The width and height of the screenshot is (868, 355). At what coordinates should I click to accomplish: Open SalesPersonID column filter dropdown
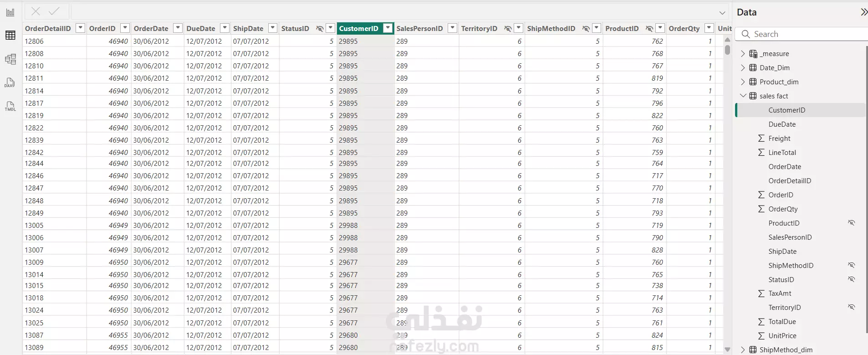pyautogui.click(x=452, y=28)
